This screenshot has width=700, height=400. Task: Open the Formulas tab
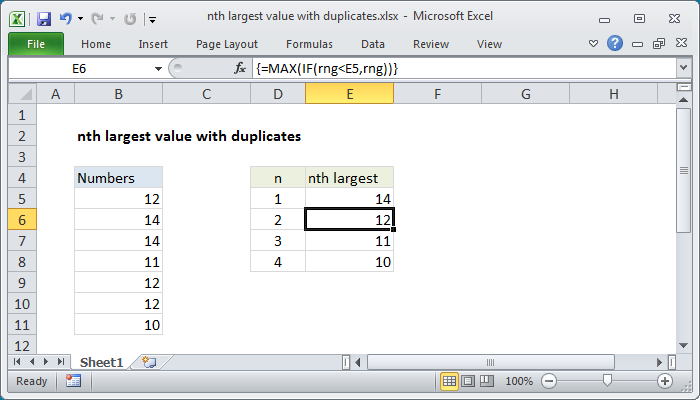tap(309, 44)
